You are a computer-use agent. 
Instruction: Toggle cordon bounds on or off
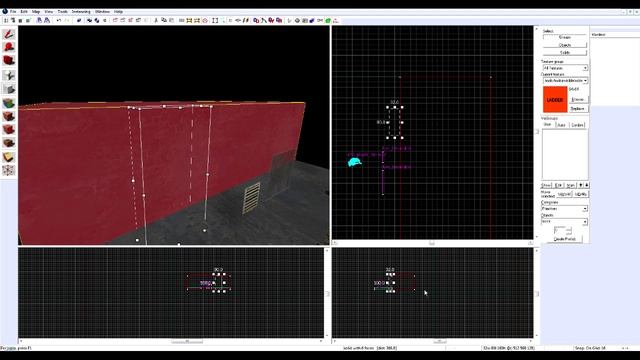coord(189,20)
